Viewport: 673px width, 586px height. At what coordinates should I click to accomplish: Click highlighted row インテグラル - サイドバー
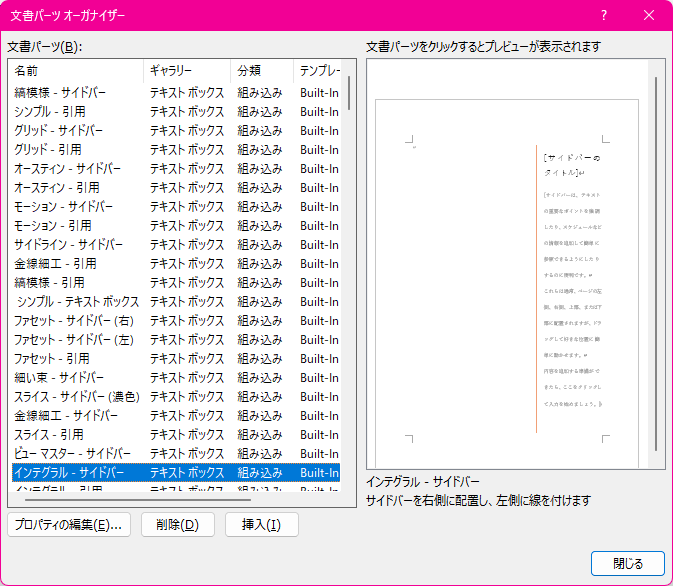(x=176, y=473)
